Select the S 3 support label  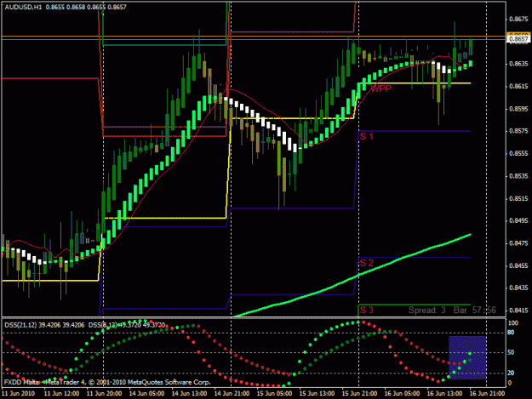click(366, 310)
